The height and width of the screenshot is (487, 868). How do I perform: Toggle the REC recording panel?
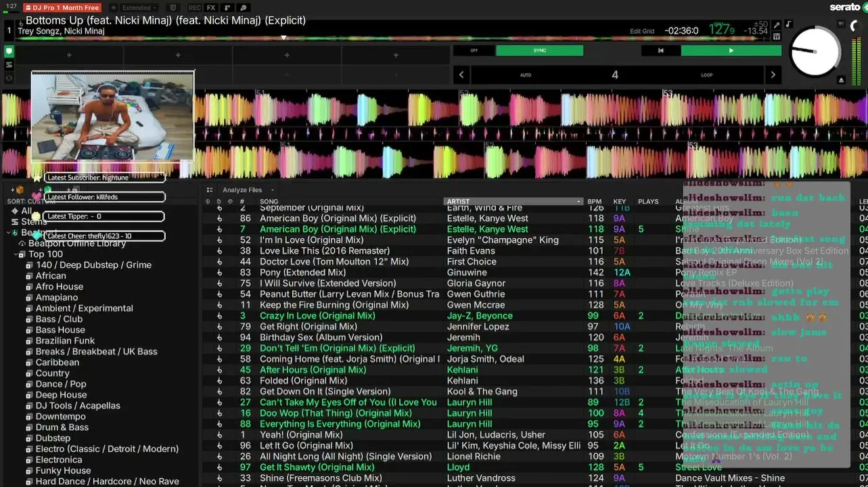click(x=195, y=7)
